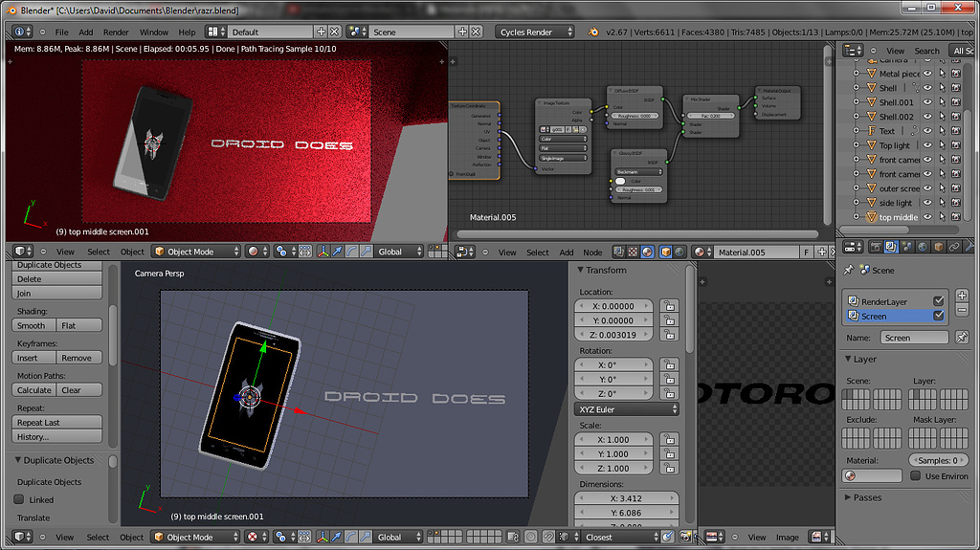Click the Join button
Image resolution: width=980 pixels, height=550 pixels.
tap(56, 293)
